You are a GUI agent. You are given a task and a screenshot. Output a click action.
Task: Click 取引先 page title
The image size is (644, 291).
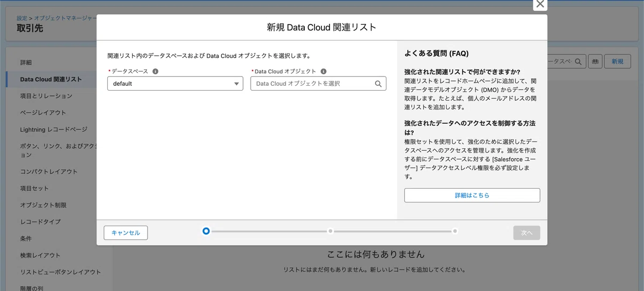click(x=30, y=28)
